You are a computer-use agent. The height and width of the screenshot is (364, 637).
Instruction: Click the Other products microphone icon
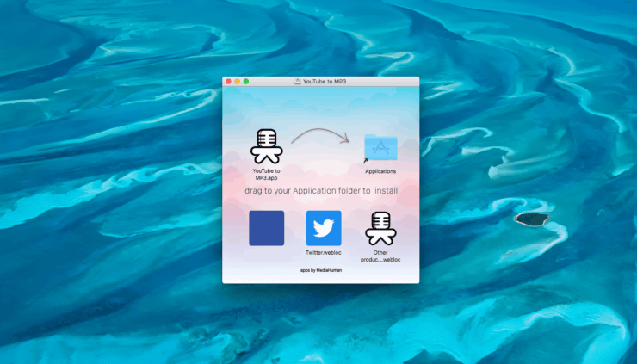380,229
